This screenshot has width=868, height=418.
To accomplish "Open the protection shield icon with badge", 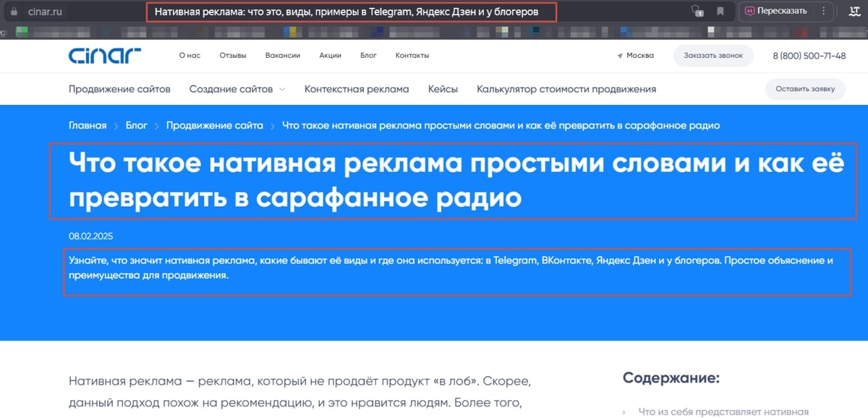I will (x=697, y=11).
